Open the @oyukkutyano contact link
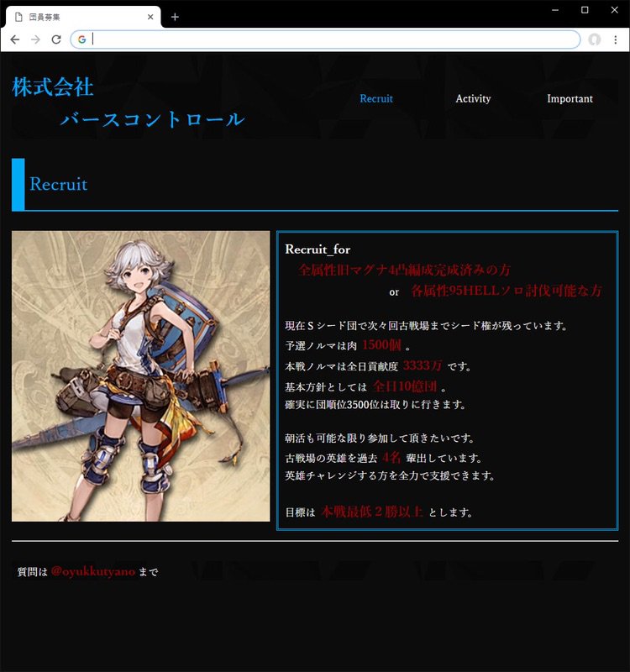The image size is (630, 672). (93, 571)
